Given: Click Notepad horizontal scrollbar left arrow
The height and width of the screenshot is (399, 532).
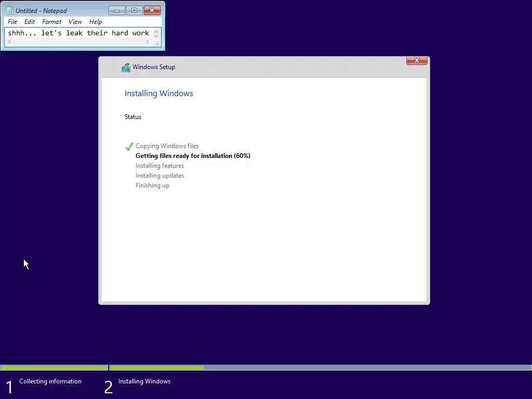Looking at the screenshot, I should click(x=9, y=42).
